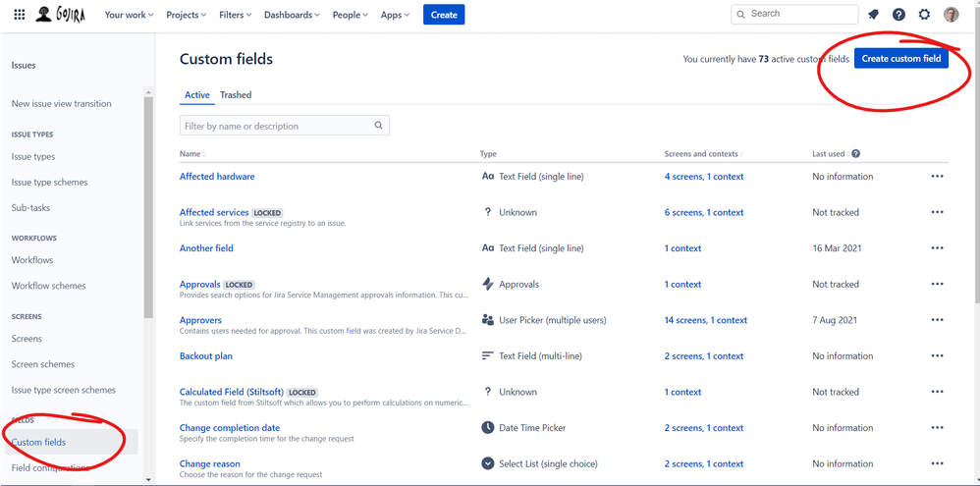
Task: Click the sidebar scroll down arrow
Action: coord(148,480)
